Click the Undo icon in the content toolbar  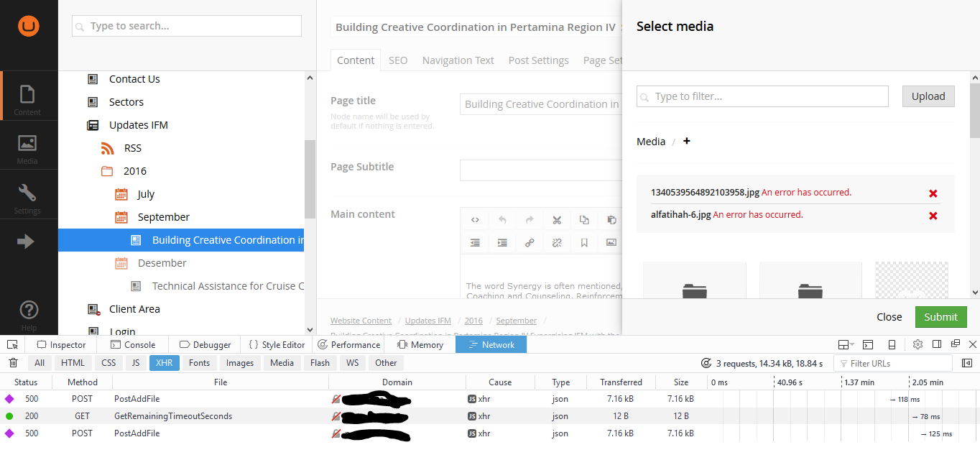[502, 220]
